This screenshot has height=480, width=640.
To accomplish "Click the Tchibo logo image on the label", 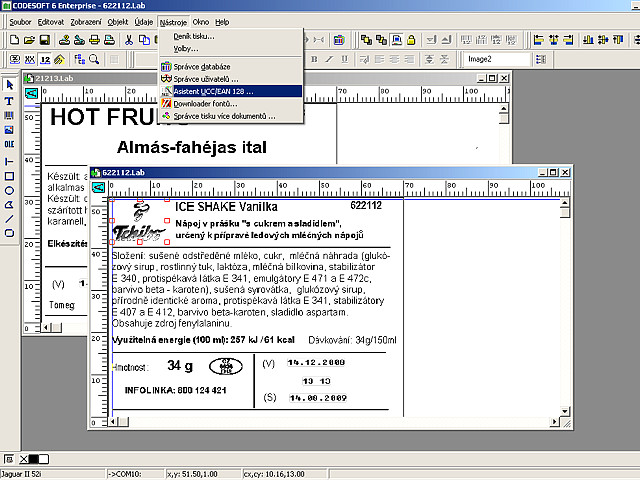I will coord(139,221).
